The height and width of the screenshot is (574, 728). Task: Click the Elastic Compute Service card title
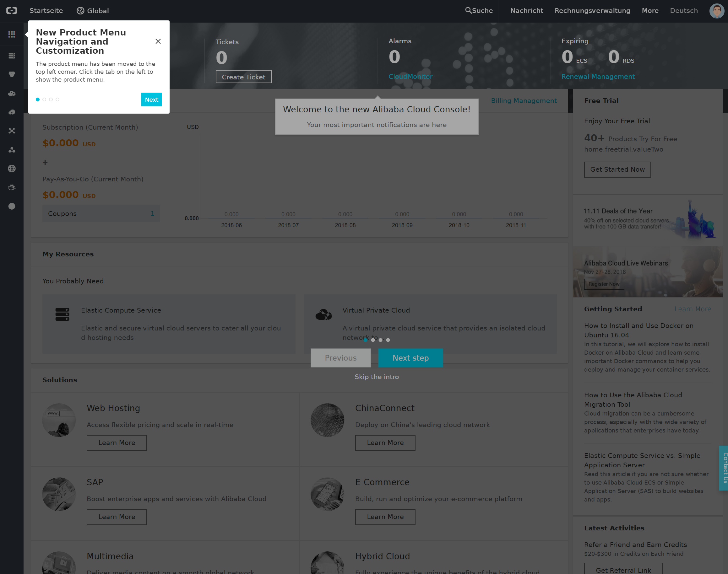tap(121, 310)
